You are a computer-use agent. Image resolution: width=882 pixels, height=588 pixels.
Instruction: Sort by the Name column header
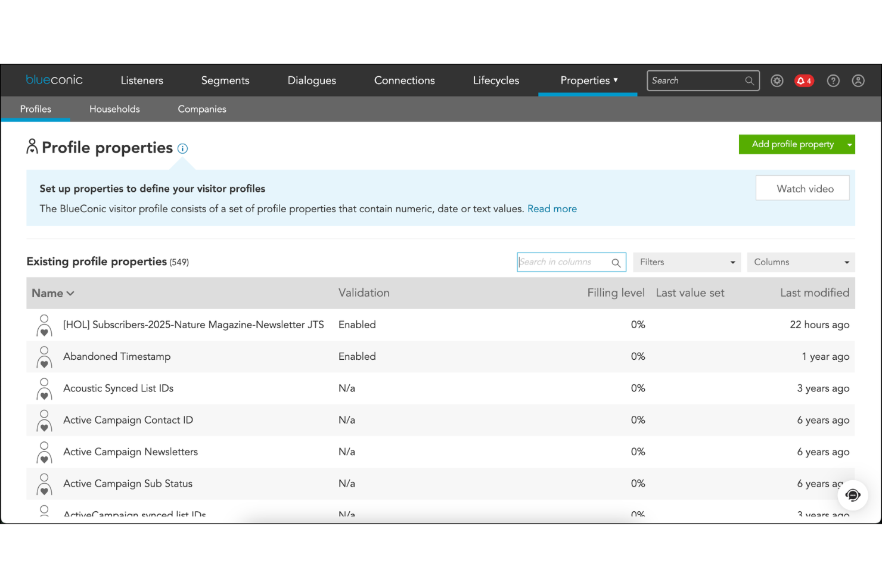click(x=52, y=293)
